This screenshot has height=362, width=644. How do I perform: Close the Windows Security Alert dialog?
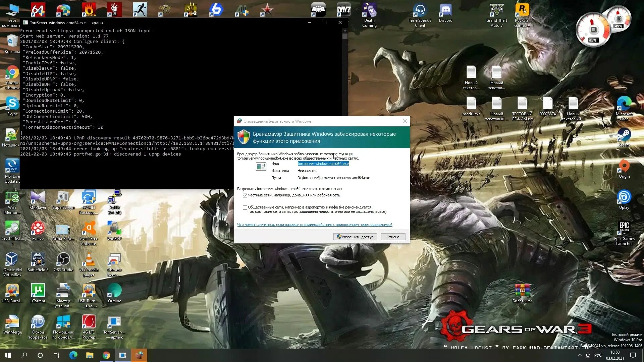pos(405,121)
